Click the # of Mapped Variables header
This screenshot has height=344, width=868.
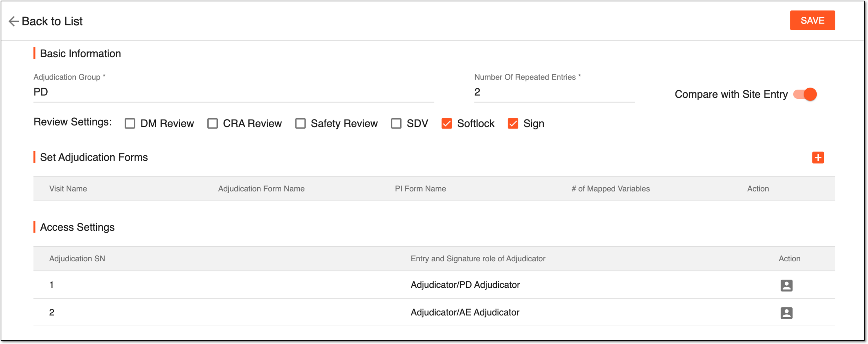coord(610,189)
